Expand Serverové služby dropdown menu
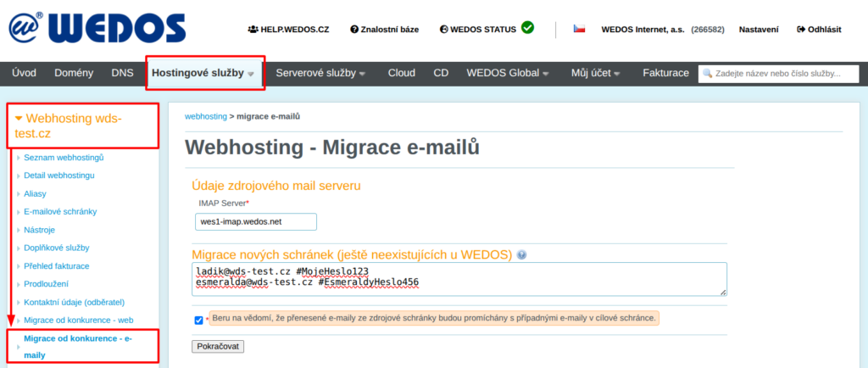Image resolution: width=868 pixels, height=368 pixels. click(x=321, y=73)
